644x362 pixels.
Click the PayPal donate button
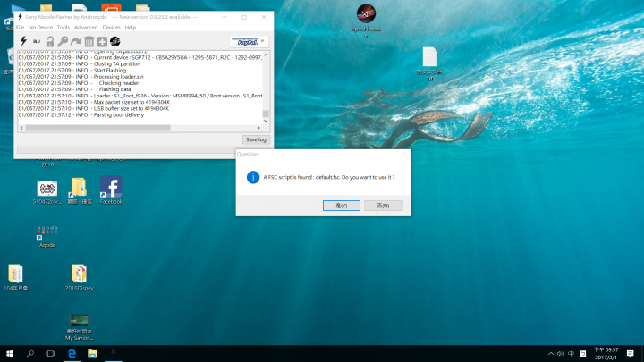pos(249,41)
